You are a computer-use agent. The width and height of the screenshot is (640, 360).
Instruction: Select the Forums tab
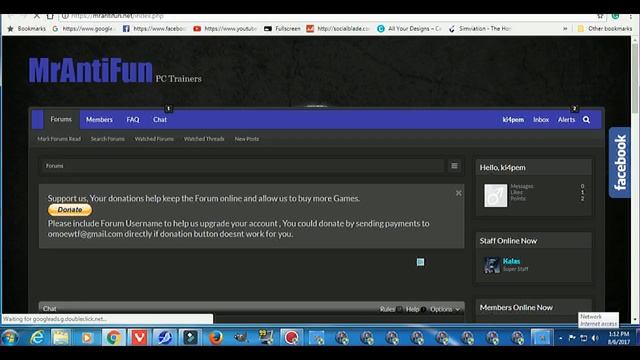click(x=61, y=119)
